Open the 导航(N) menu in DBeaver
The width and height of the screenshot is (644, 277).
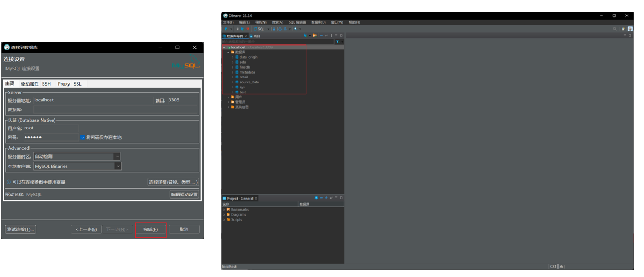tap(261, 22)
